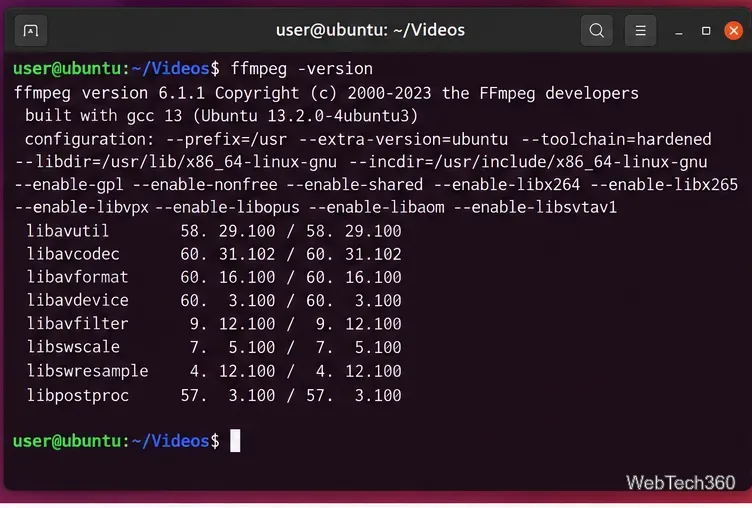Click the line built with gcc 13
This screenshot has height=508, width=752.
click(222, 116)
